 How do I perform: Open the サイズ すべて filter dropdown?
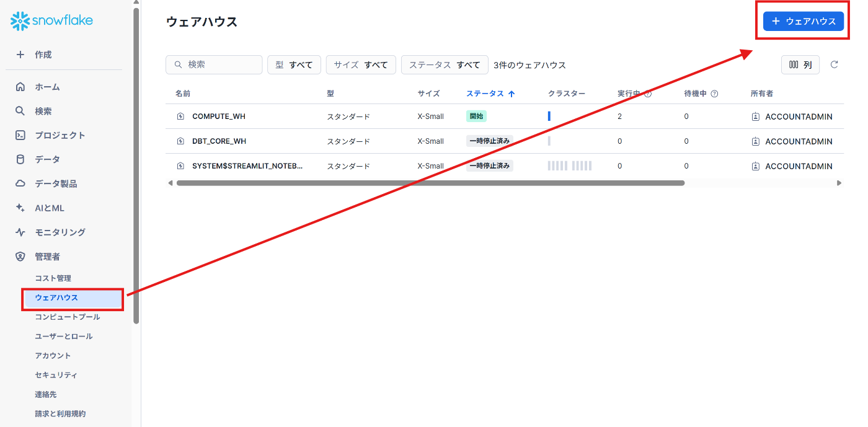tap(361, 64)
